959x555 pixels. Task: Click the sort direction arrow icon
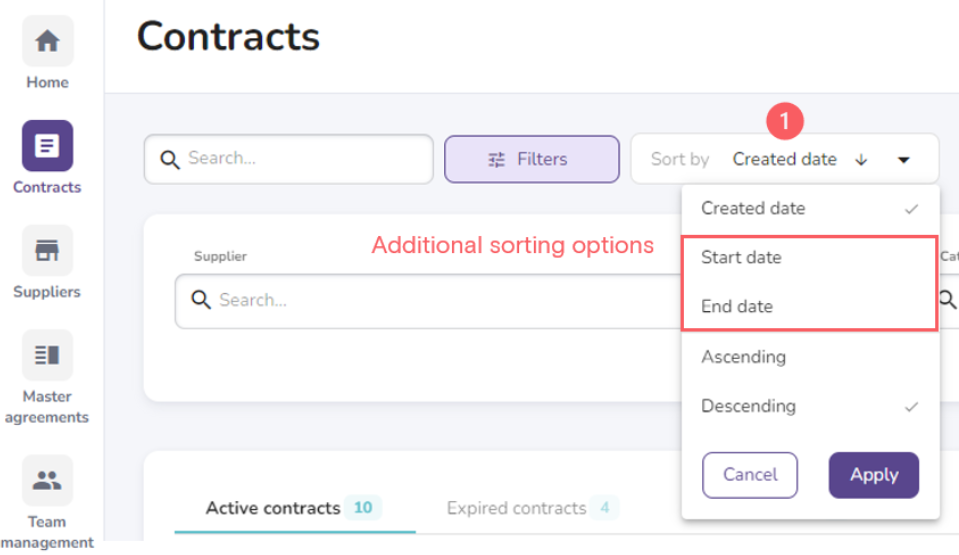point(862,160)
